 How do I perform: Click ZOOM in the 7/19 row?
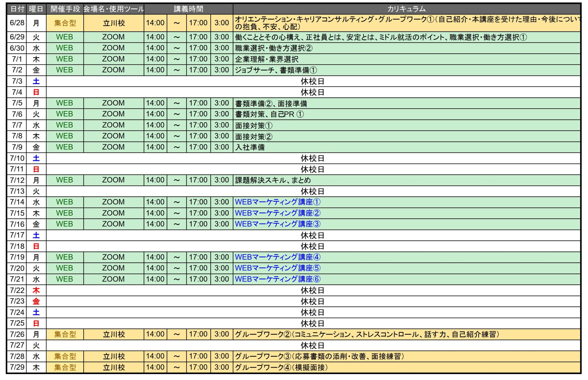114,257
